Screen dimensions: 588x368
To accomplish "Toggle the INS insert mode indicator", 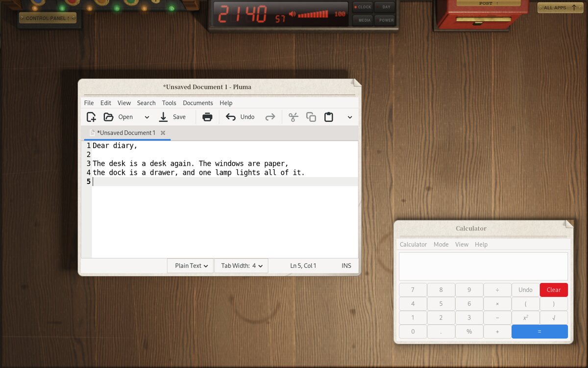I will click(346, 265).
